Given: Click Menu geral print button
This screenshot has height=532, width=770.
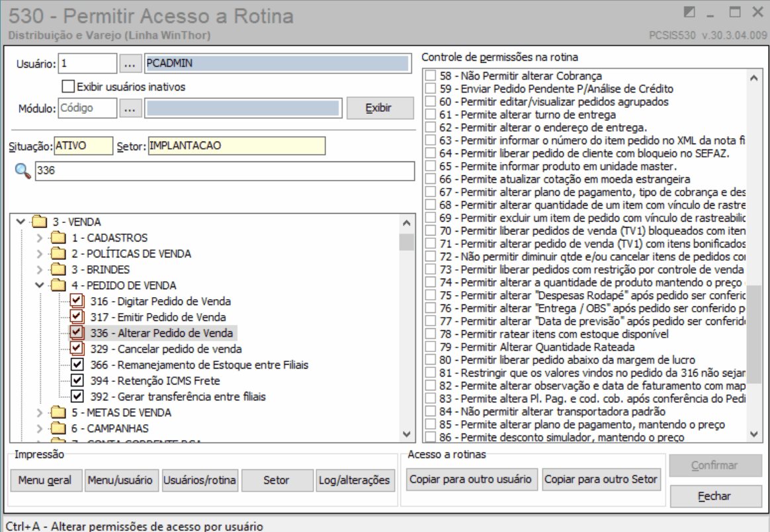Looking at the screenshot, I should 46,480.
